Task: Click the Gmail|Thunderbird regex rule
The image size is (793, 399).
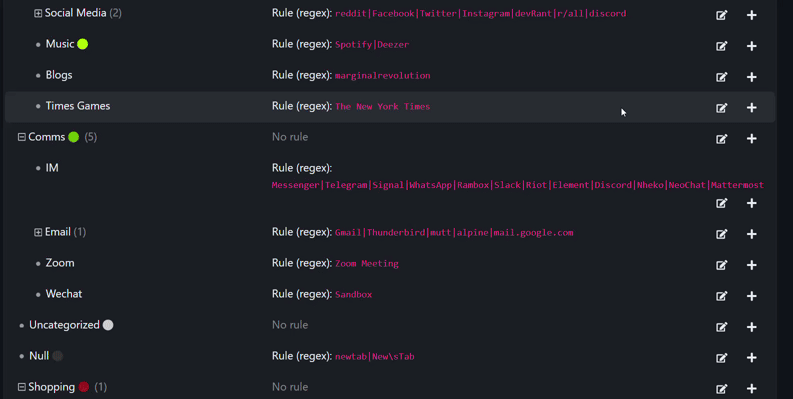Action: pyautogui.click(x=454, y=233)
